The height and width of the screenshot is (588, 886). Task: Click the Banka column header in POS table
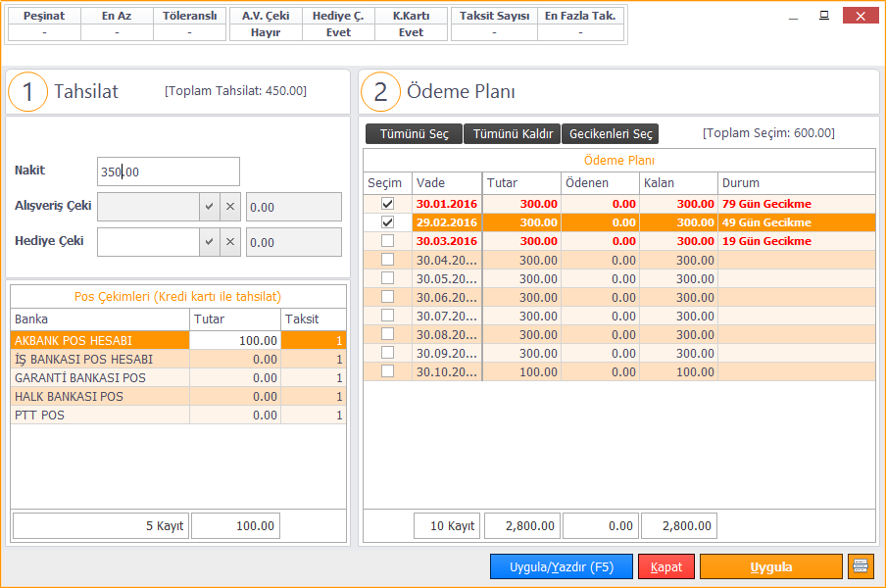click(x=99, y=318)
